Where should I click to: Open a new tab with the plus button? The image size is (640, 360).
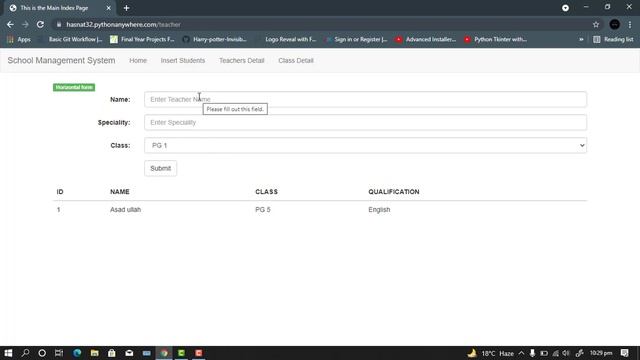[127, 8]
